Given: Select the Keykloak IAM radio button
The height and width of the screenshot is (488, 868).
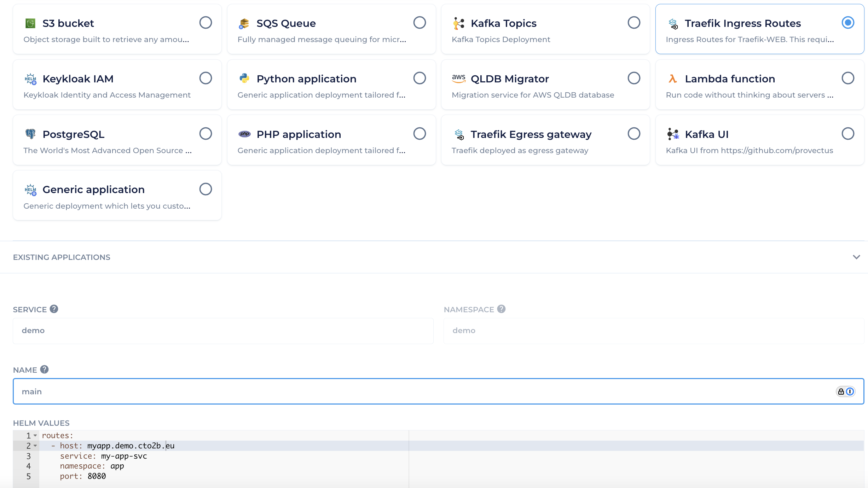Looking at the screenshot, I should tap(206, 78).
